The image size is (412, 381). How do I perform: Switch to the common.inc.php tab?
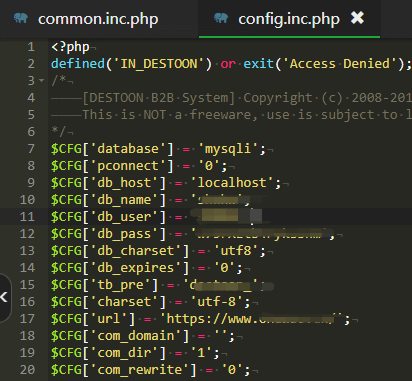[98, 19]
